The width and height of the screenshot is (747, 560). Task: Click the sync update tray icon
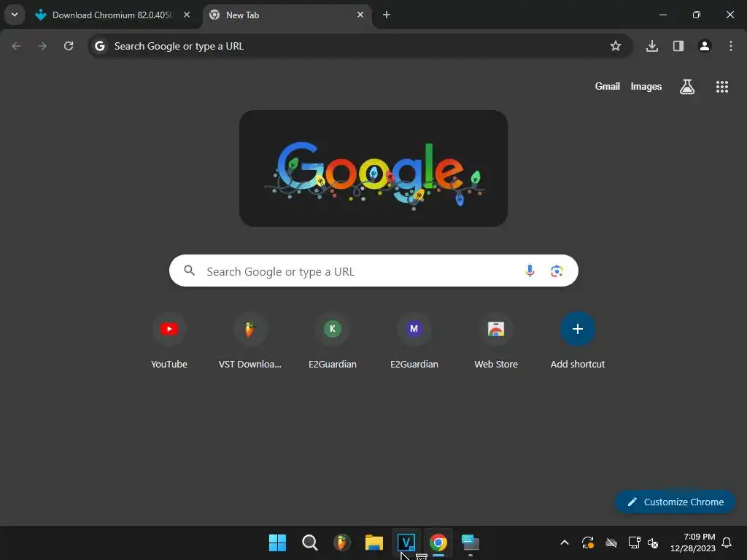click(587, 542)
